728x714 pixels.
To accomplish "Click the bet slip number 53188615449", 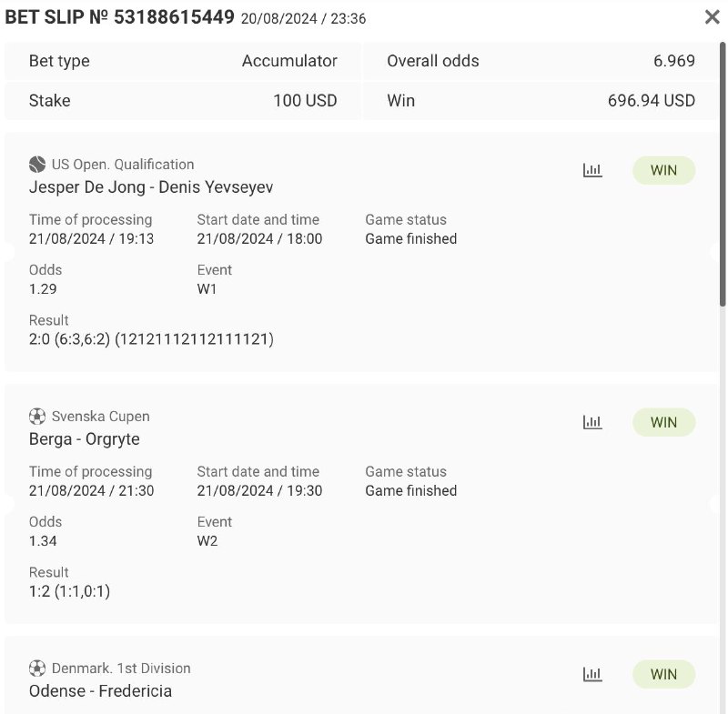I will coord(174,17).
